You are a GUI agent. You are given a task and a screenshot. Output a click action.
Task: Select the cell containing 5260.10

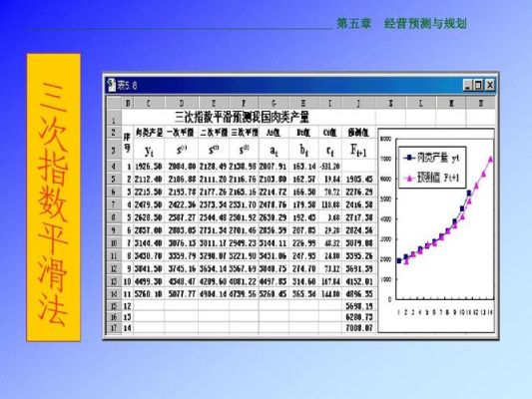pyautogui.click(x=149, y=294)
